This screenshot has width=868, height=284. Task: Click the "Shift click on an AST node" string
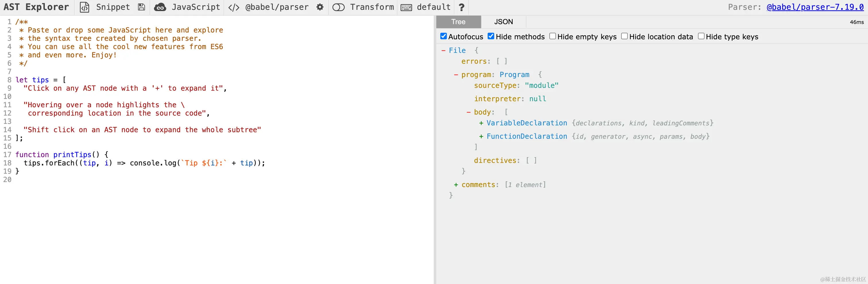point(142,130)
